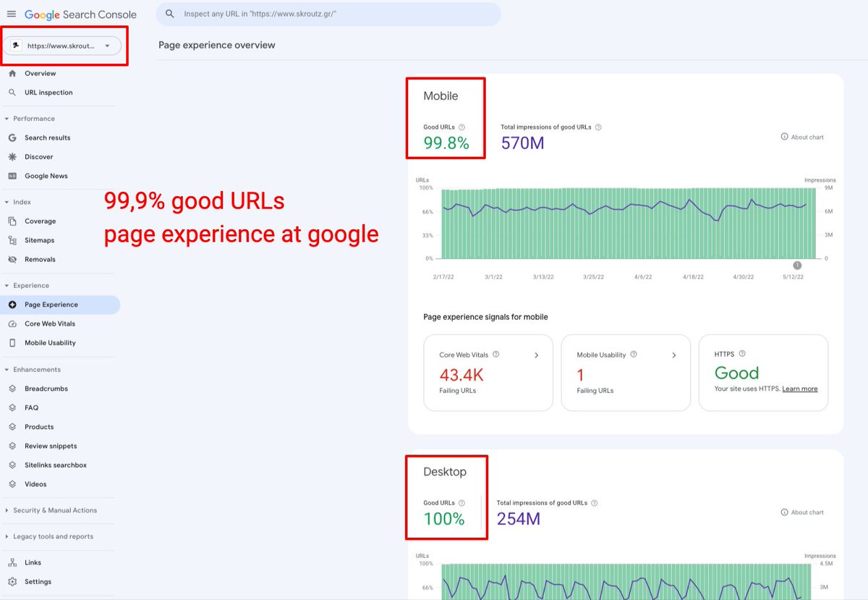Click help icon on Mobile Usability card
This screenshot has height=600, width=868.
click(634, 355)
